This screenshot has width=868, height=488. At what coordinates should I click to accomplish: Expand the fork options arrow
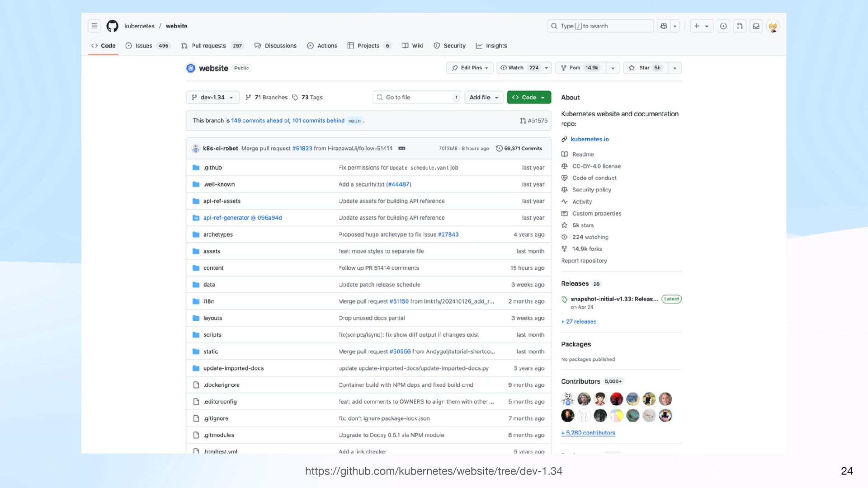click(x=613, y=68)
